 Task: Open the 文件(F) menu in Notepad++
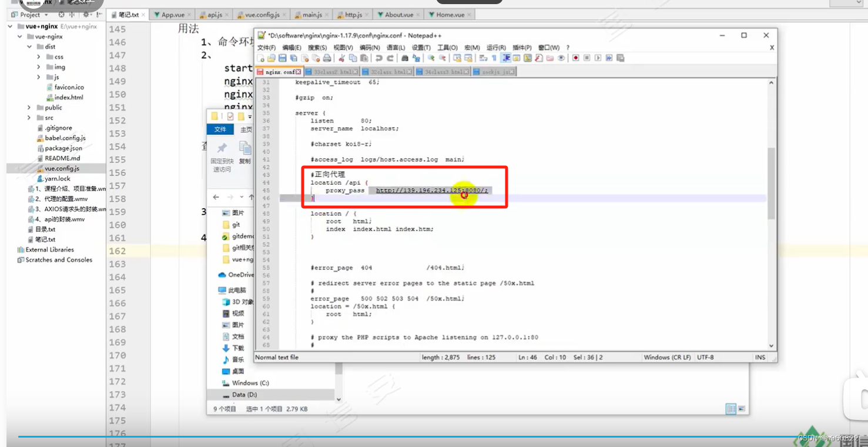click(266, 48)
